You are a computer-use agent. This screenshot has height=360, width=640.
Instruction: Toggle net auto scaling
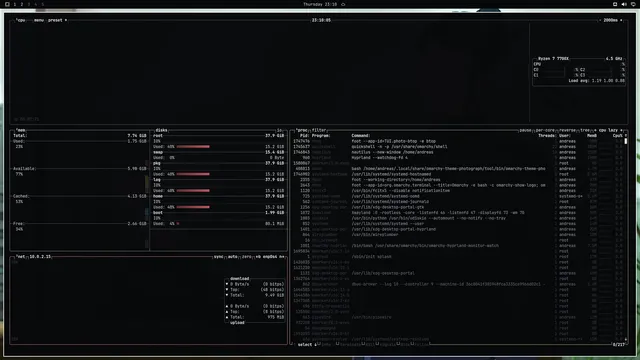[x=233, y=257]
